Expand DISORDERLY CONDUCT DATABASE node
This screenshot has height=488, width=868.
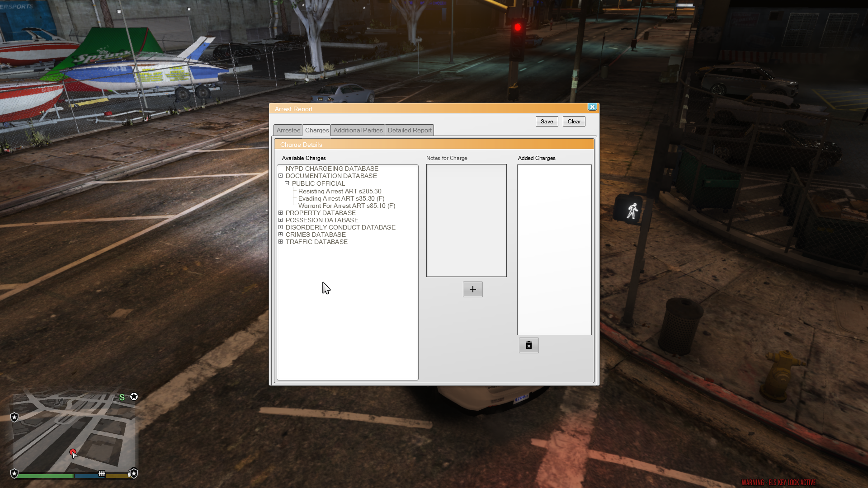(281, 227)
